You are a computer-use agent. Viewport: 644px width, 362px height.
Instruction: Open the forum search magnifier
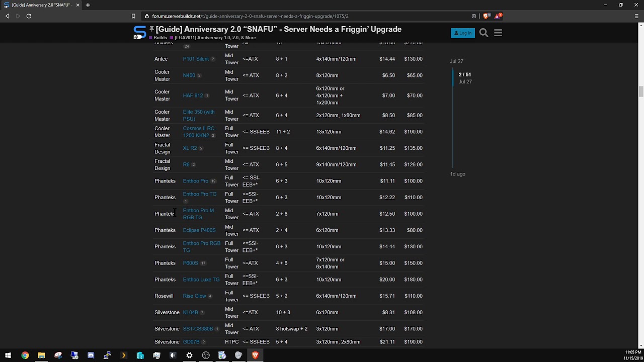(484, 33)
